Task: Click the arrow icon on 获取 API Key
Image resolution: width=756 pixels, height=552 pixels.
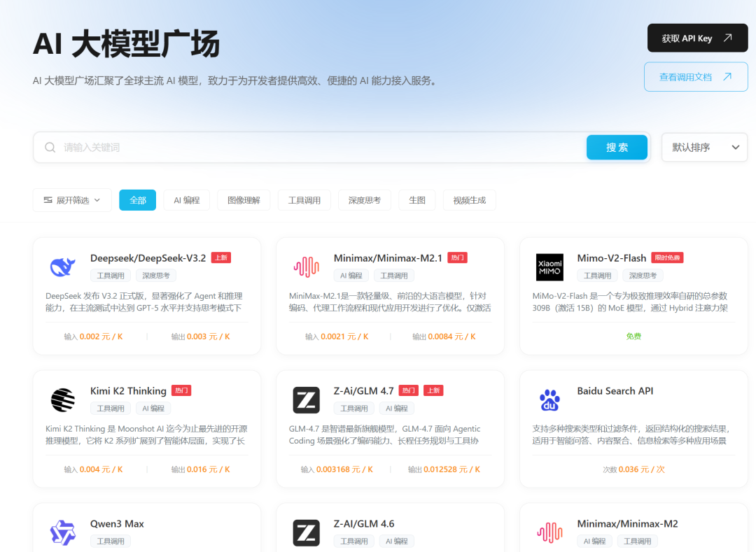Action: (x=727, y=38)
